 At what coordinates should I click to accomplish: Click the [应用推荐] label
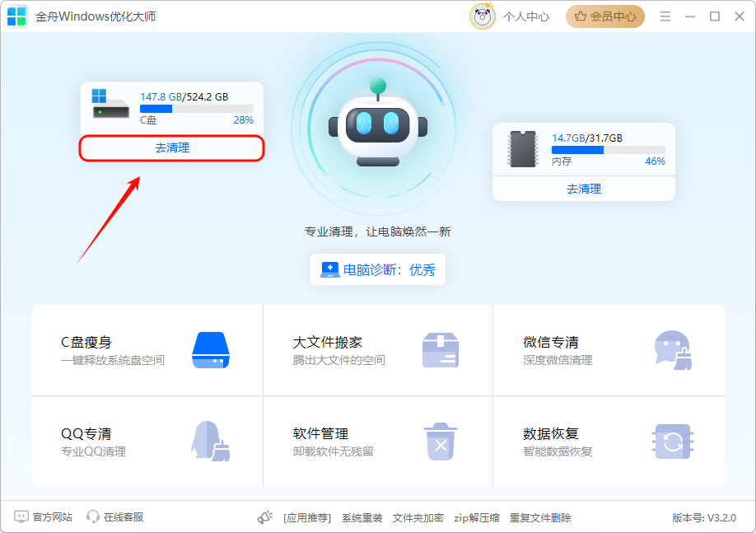pos(307,518)
